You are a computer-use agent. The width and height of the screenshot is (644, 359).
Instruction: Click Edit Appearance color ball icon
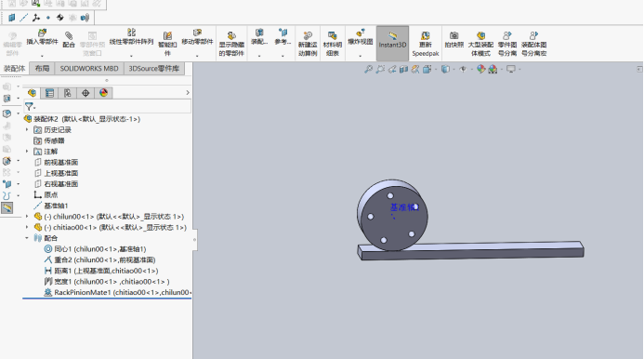tap(481, 69)
